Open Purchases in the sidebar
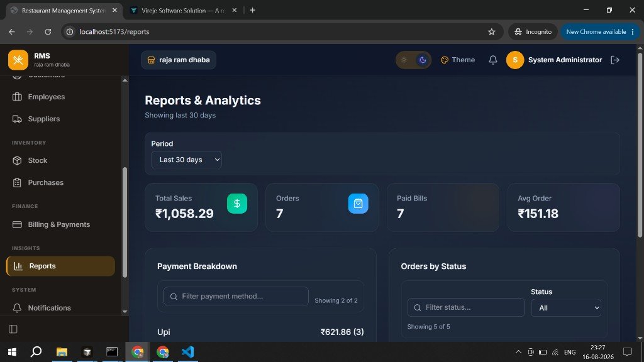Screen dimensions: 644x362 60,183
